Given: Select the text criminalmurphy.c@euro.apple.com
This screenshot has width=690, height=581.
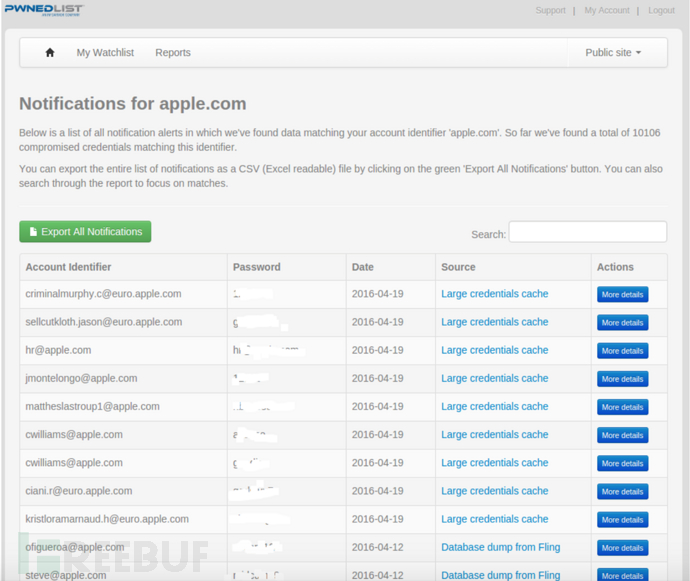Looking at the screenshot, I should pos(103,294).
